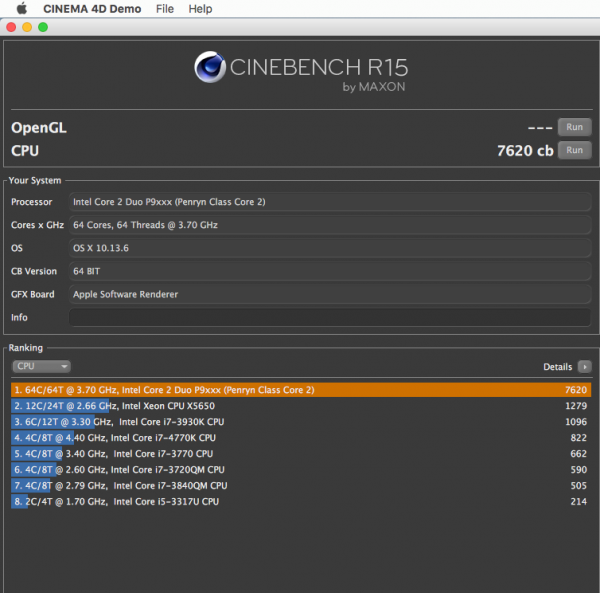Screen dimensions: 600x593
Task: Click the Processor field
Action: coord(330,202)
